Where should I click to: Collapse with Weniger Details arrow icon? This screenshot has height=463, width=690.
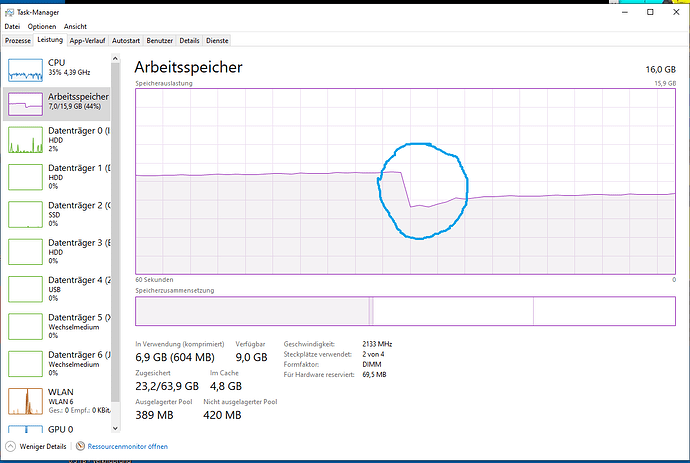tap(11, 446)
